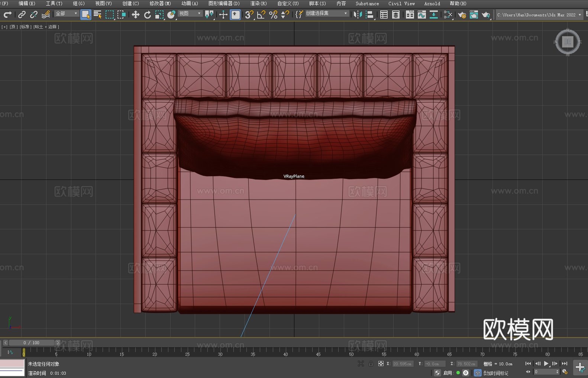This screenshot has width=588, height=378.
Task: Toggle the Scene Explorer icon
Action: [x=384, y=14]
